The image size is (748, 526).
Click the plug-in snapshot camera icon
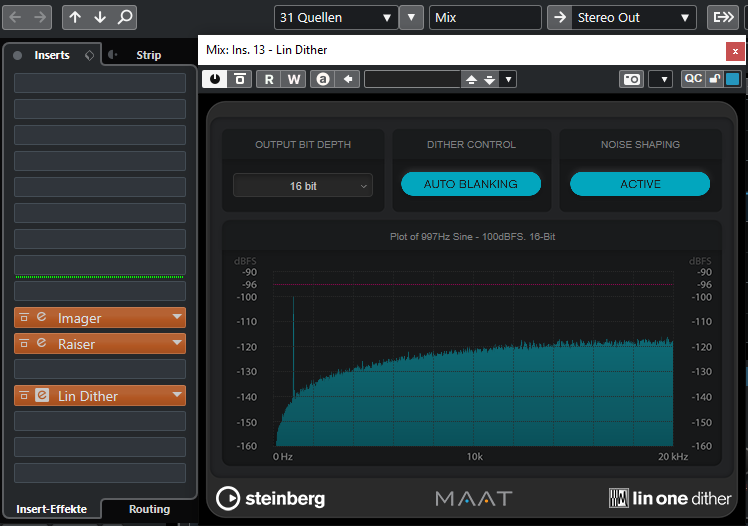click(631, 79)
